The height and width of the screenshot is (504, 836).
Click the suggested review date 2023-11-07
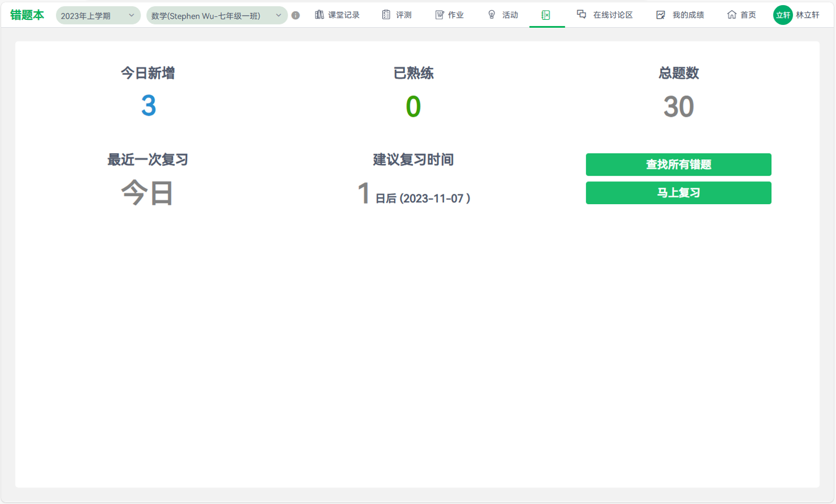(x=435, y=198)
